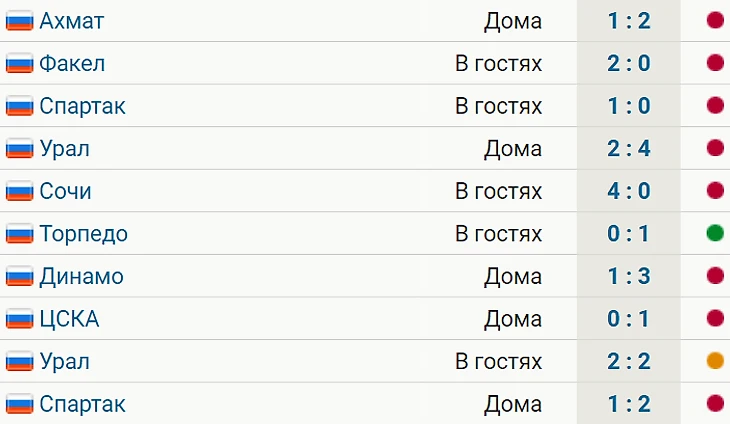730x424 pixels.
Task: Click the red loss dot for Динамо
Action: (x=714, y=277)
